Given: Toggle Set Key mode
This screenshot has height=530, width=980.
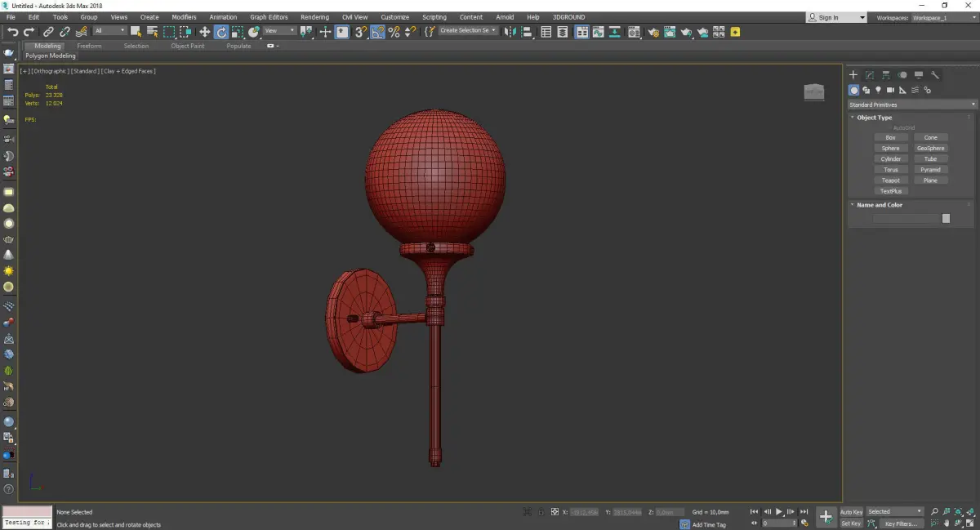Looking at the screenshot, I should [851, 523].
